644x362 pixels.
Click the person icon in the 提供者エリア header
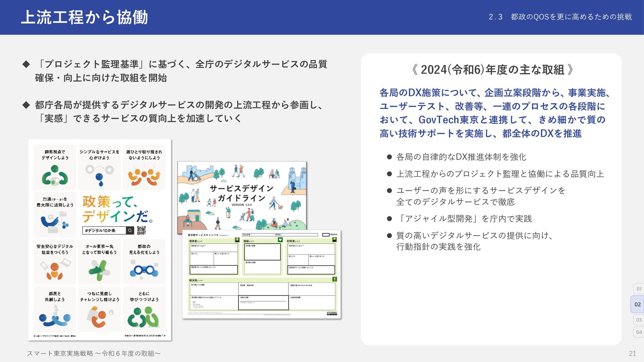(237, 240)
